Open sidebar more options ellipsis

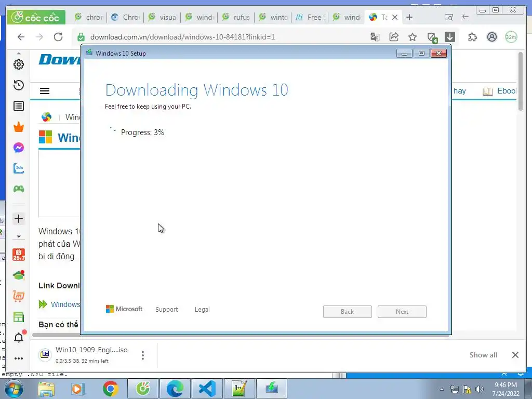point(19,358)
